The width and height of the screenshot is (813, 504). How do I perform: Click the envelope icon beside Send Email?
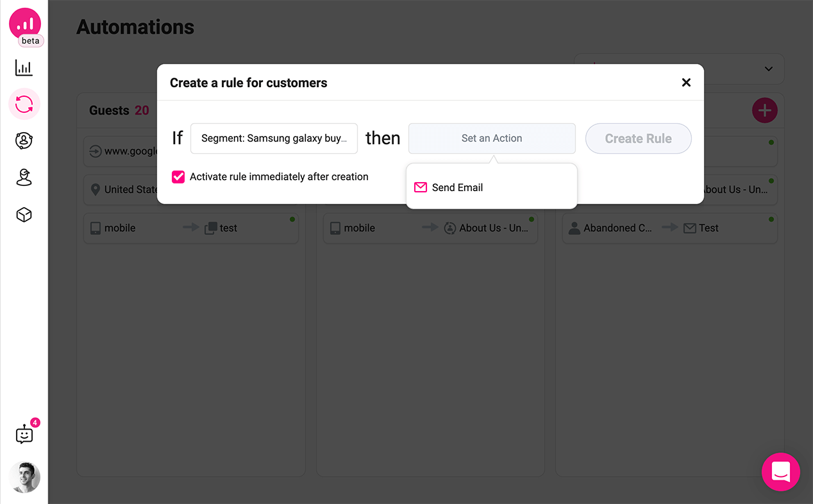click(x=421, y=187)
